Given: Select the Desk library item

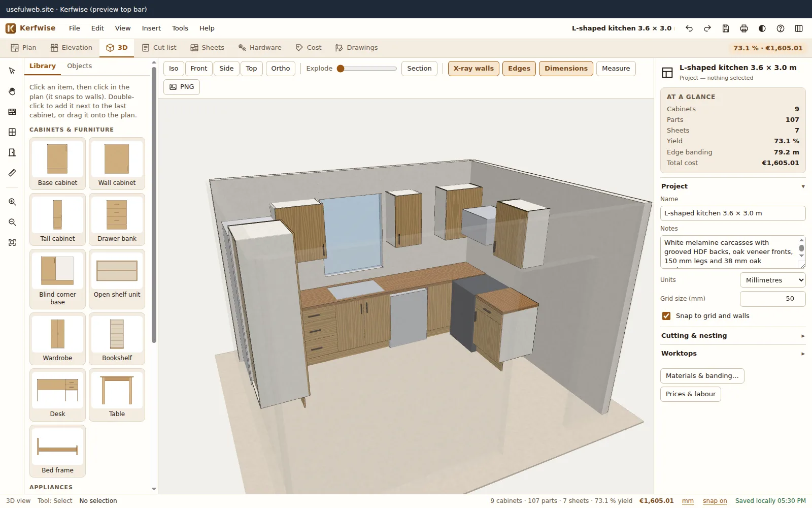Looking at the screenshot, I should pyautogui.click(x=57, y=395).
